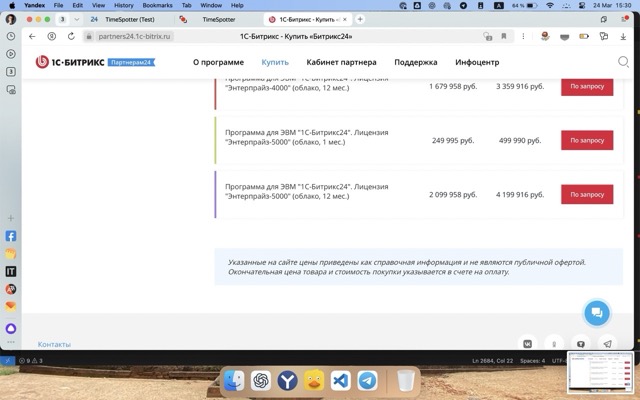This screenshot has height=400, width=640.
Task: Open the History menu in menu bar
Action: [123, 5]
